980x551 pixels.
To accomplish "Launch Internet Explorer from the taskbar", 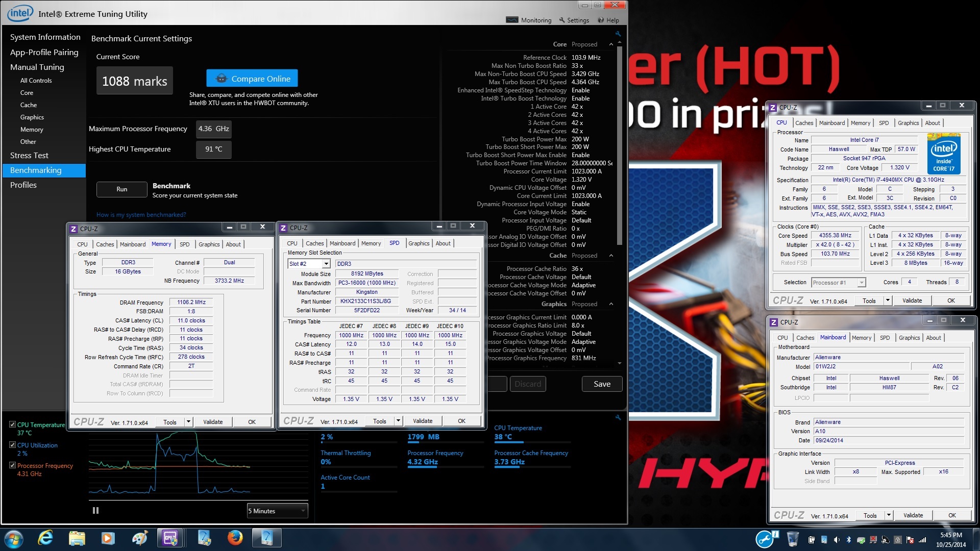I will (x=45, y=538).
